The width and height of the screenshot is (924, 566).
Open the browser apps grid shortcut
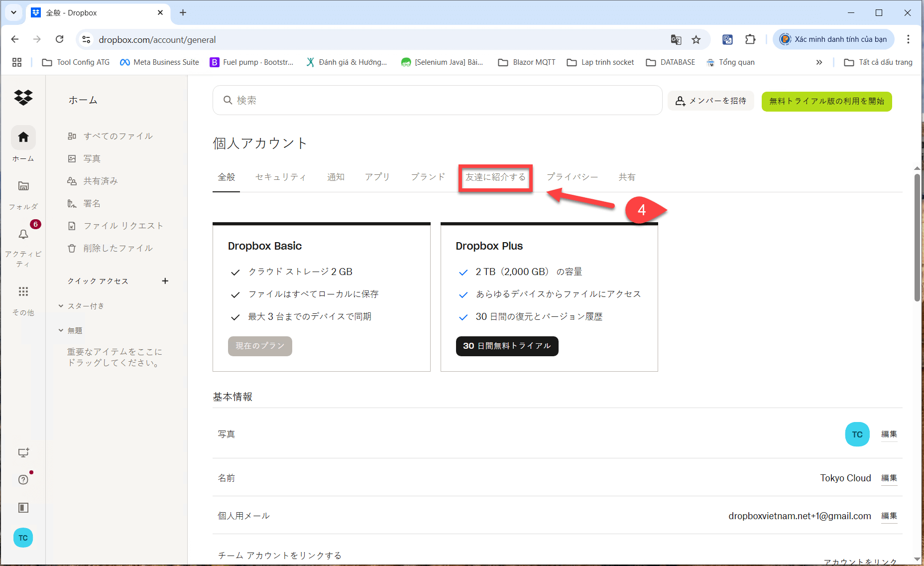(17, 62)
